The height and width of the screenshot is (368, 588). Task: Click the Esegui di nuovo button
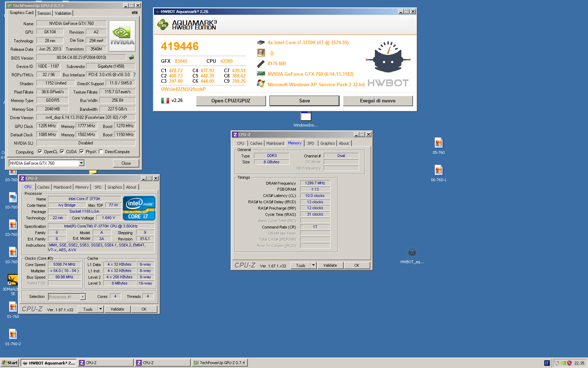378,101
